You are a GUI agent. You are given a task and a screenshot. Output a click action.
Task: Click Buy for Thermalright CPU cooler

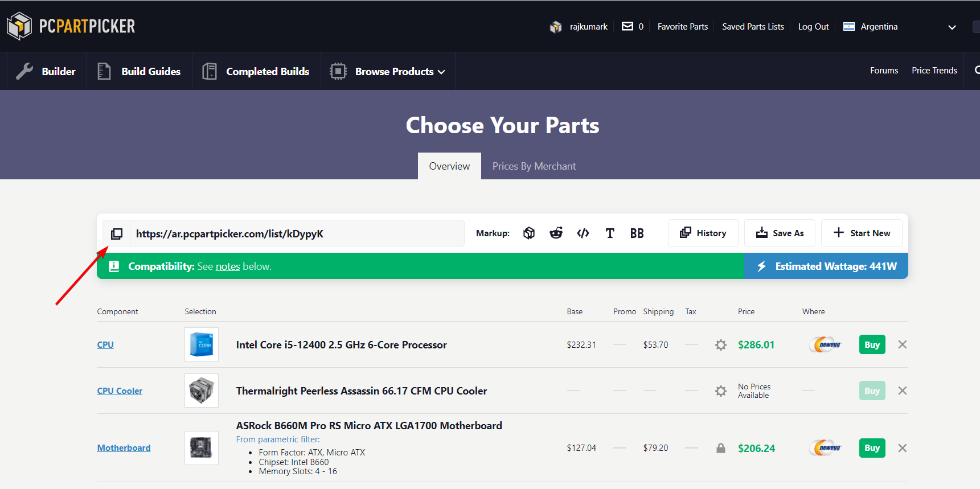[x=872, y=391]
